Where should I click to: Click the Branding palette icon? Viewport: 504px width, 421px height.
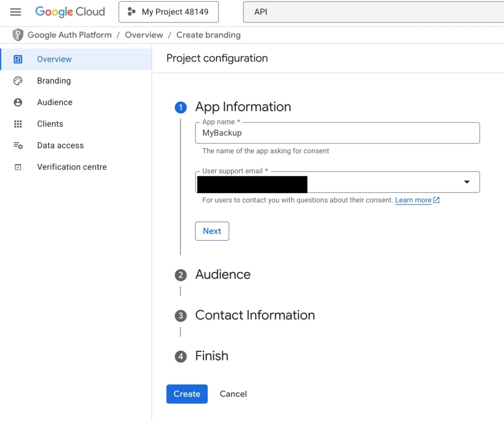tap(18, 81)
